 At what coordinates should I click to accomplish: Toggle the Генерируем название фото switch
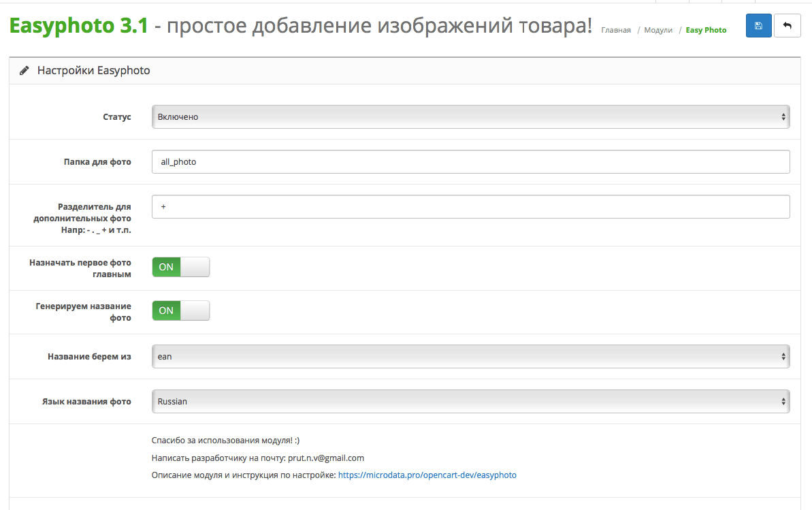click(181, 310)
